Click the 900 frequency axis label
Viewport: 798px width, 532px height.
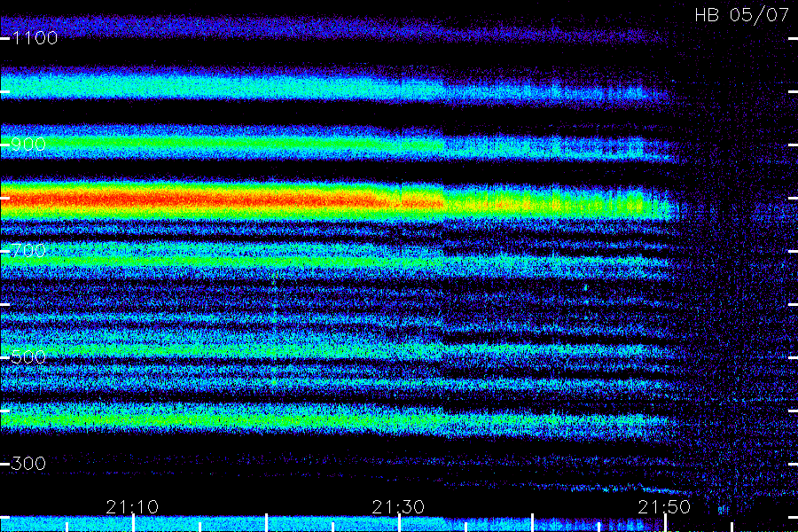click(29, 145)
